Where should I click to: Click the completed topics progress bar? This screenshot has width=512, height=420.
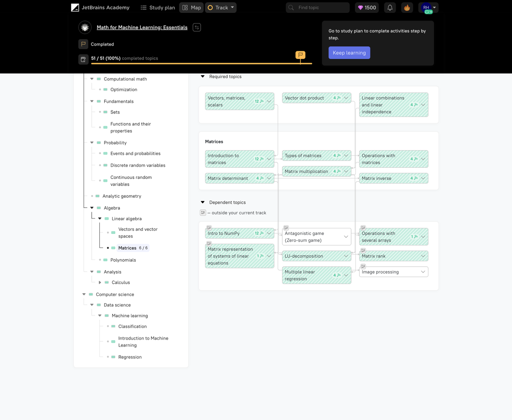point(201,64)
